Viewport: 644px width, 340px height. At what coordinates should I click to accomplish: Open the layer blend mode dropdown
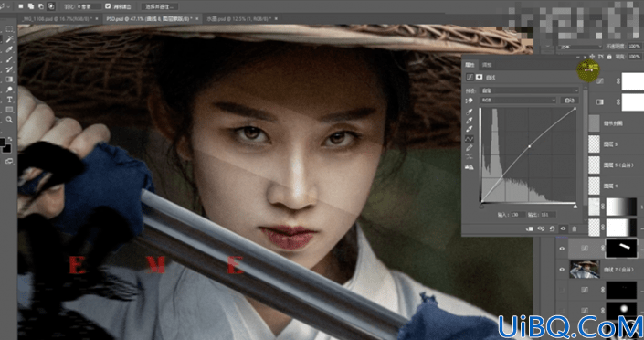click(579, 47)
